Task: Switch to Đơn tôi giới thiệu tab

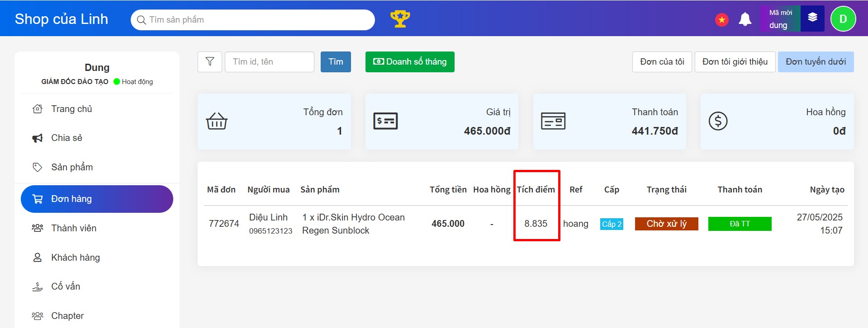Action: point(735,61)
